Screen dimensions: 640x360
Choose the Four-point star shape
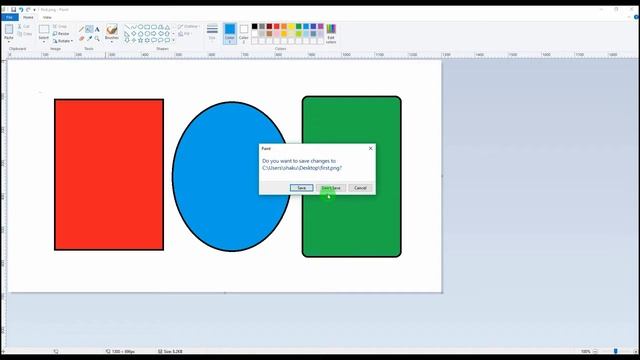click(134, 40)
